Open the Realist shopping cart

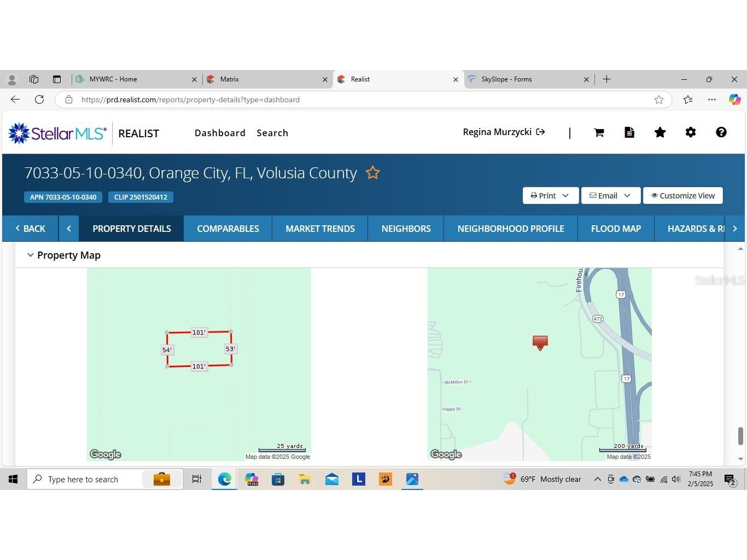tap(599, 132)
